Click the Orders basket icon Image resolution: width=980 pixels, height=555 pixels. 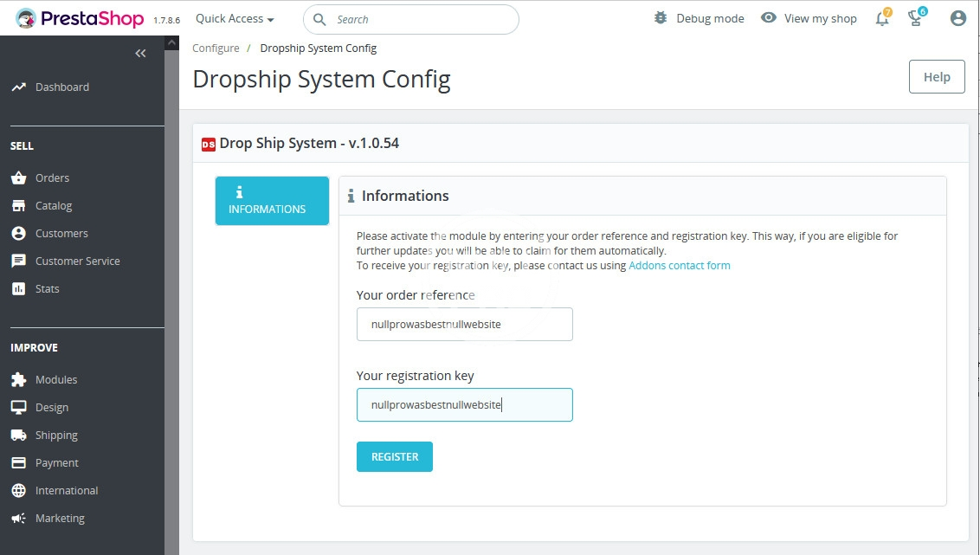[x=18, y=177]
